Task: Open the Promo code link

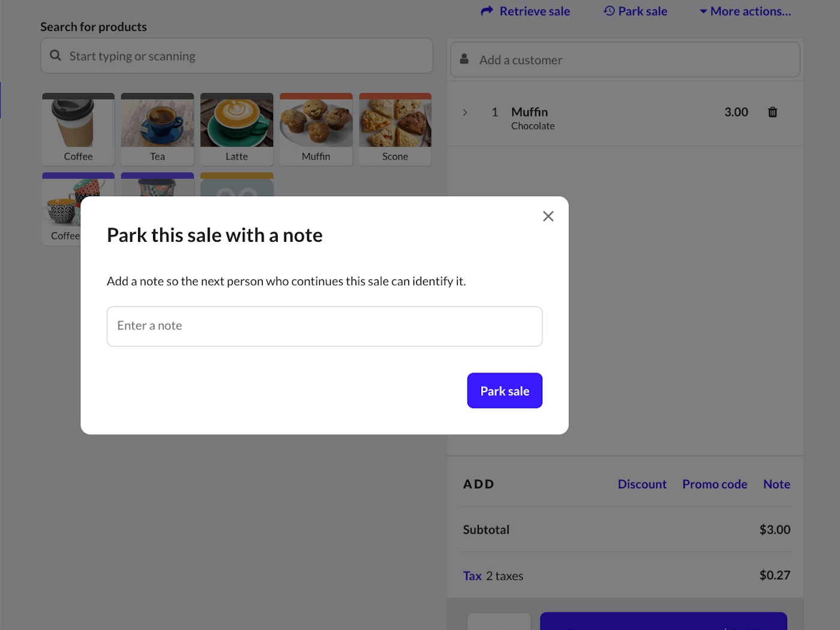Action: click(715, 484)
